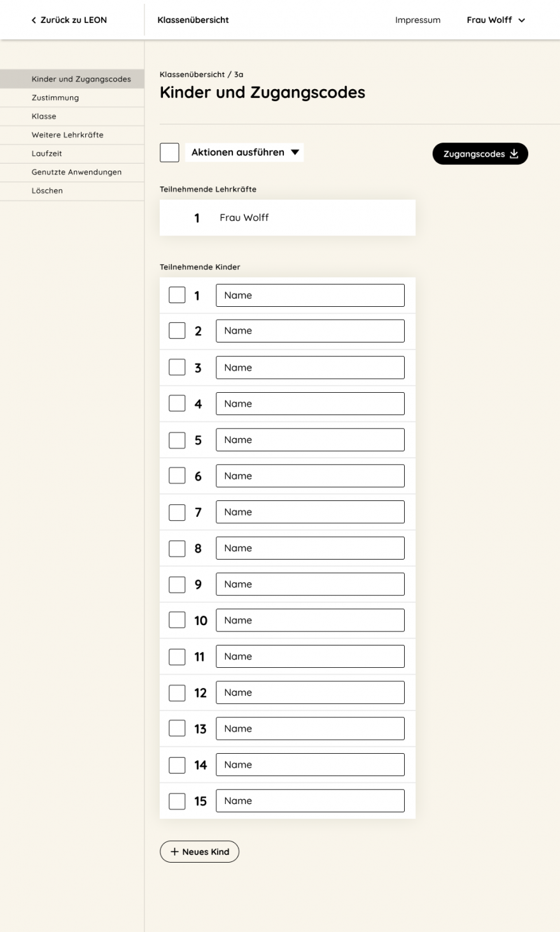
Task: Click the plus icon on Neues Kind
Action: 174,852
